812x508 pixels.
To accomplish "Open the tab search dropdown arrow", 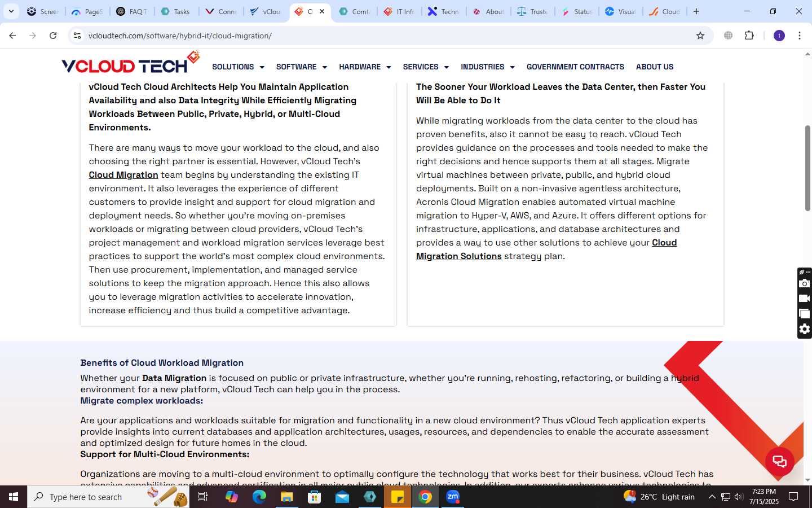I will [x=11, y=11].
